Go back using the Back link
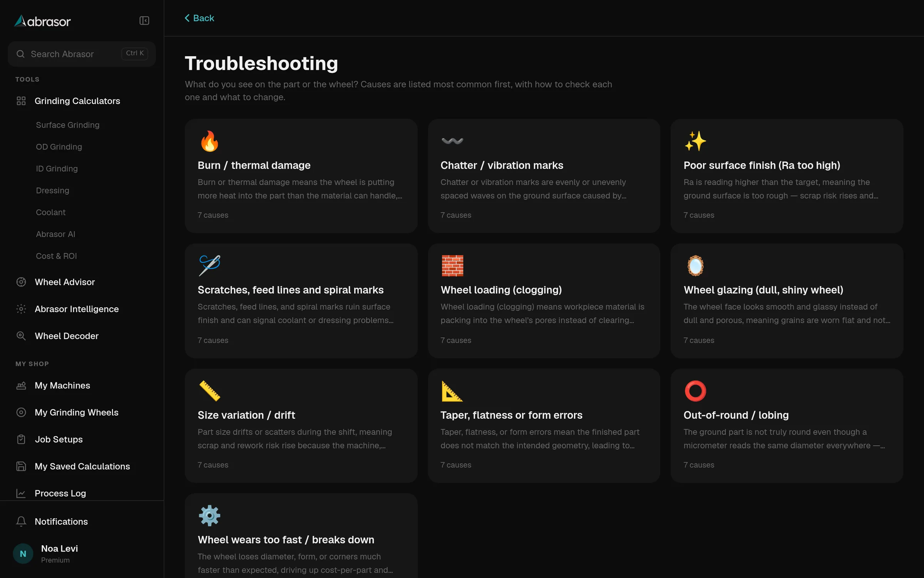 pos(199,18)
